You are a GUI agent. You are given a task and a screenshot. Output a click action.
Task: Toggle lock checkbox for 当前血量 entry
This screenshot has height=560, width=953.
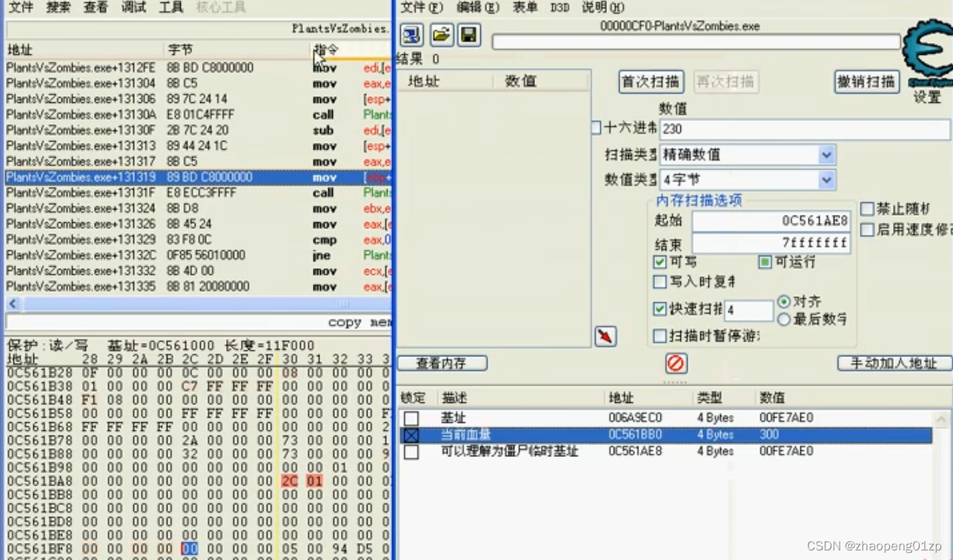click(x=411, y=436)
